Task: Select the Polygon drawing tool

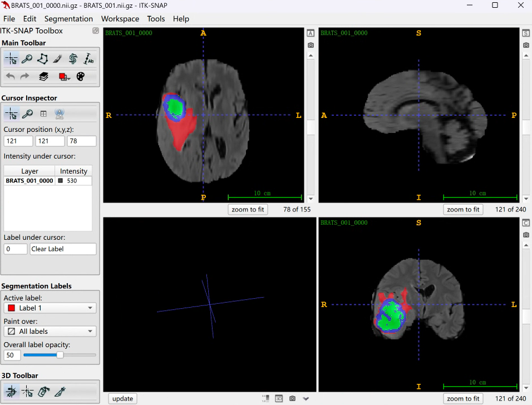Action: (x=42, y=59)
